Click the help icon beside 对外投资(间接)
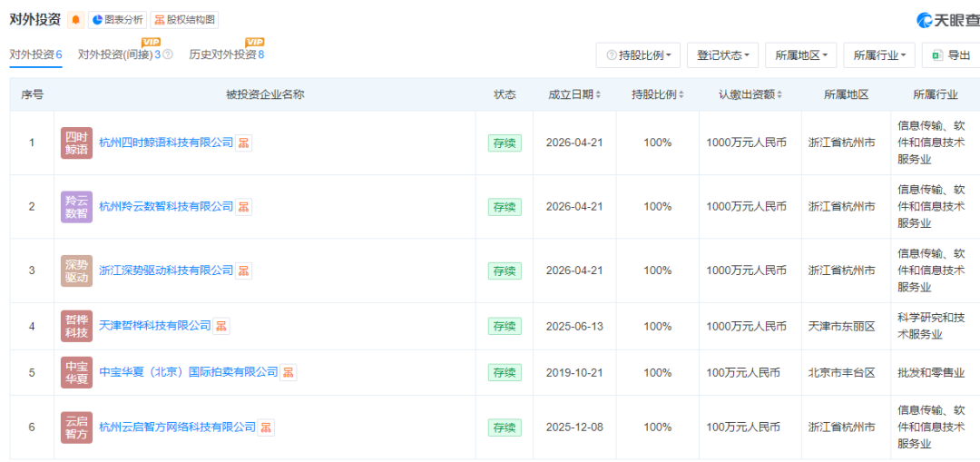This screenshot has width=980, height=462. 168,55
